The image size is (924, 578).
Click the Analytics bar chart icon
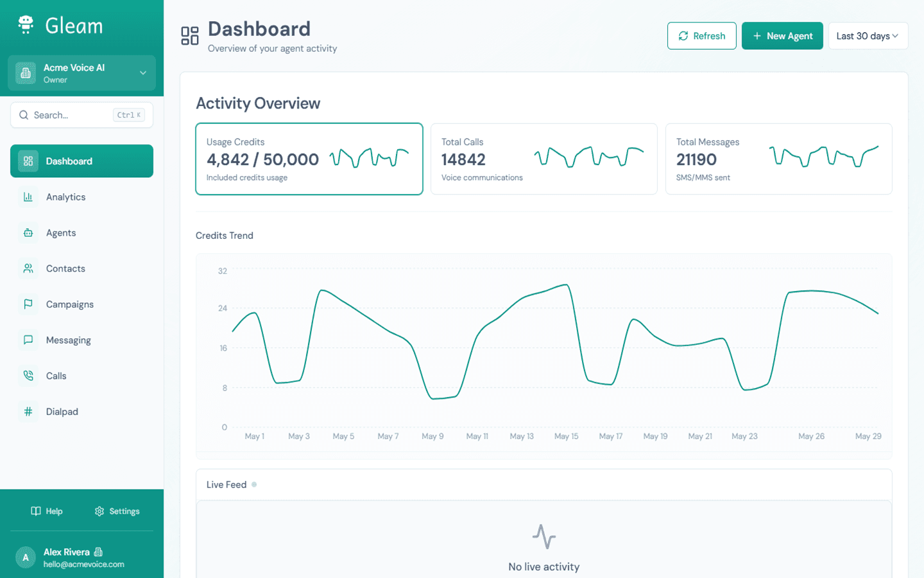[28, 197]
